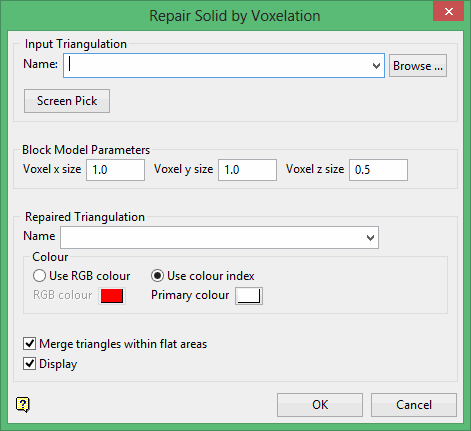Click the Cancel button
The height and width of the screenshot is (431, 471).
tap(414, 405)
